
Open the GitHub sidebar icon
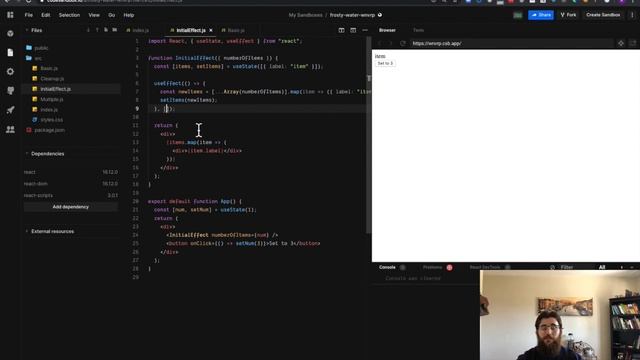pyautogui.click(x=10, y=90)
